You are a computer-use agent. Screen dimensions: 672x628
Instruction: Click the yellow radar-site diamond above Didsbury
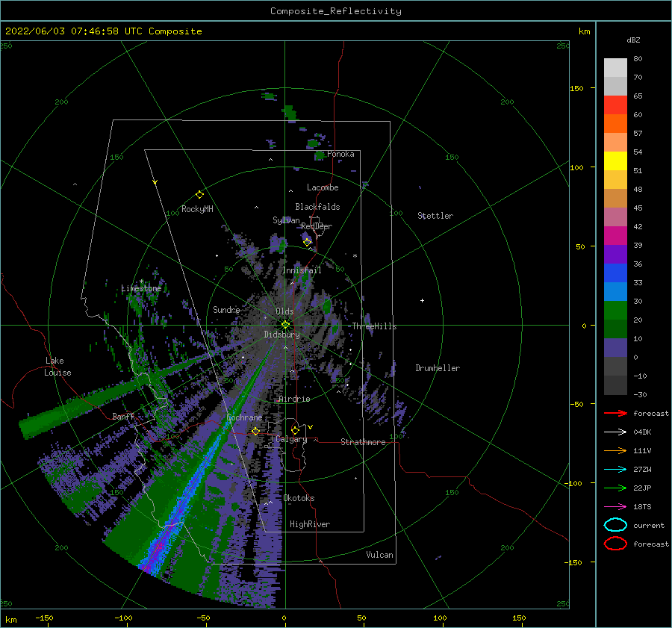pos(285,325)
